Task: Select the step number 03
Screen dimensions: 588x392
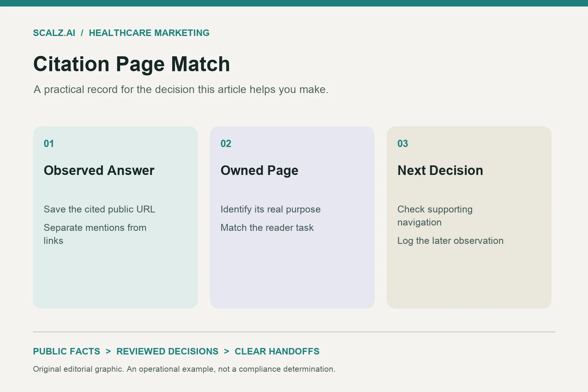Action: click(403, 144)
